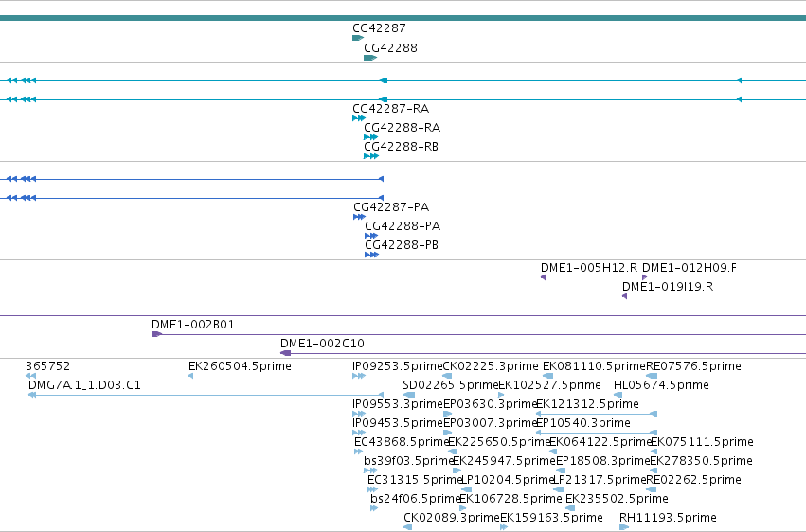Click the CK02225.3prime EST glyph

447,376
